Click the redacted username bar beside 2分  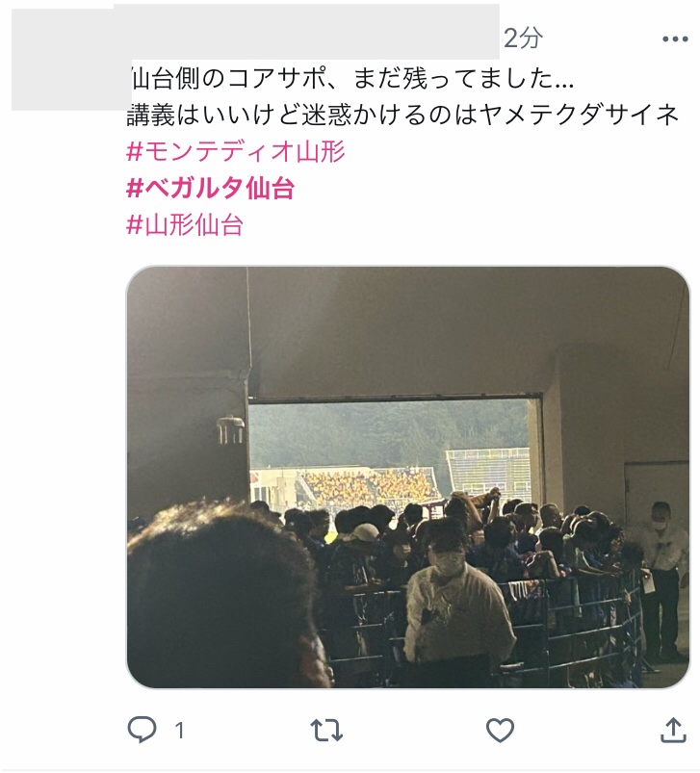pyautogui.click(x=306, y=32)
